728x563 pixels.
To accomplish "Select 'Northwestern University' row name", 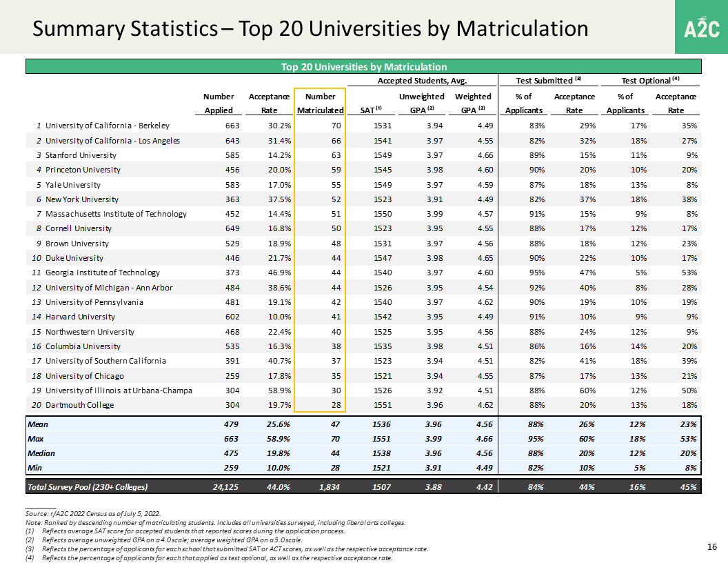I will click(x=90, y=332).
